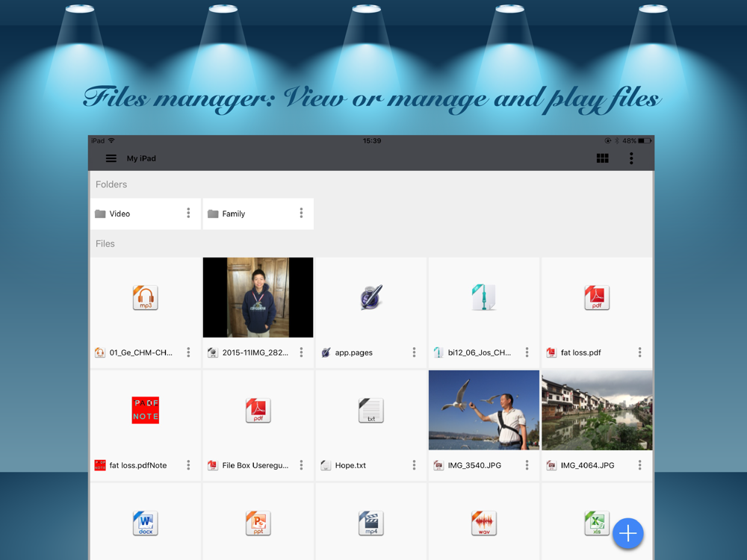Tap the Wi-Fi icon in status bar
Viewport: 747px width, 560px height.
click(x=111, y=140)
